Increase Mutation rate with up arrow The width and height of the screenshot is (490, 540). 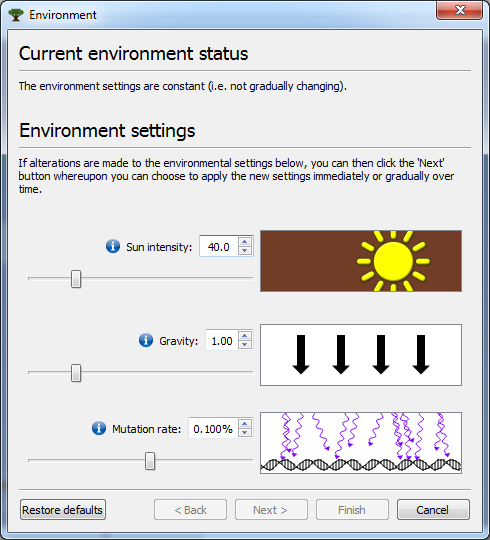tap(244, 424)
